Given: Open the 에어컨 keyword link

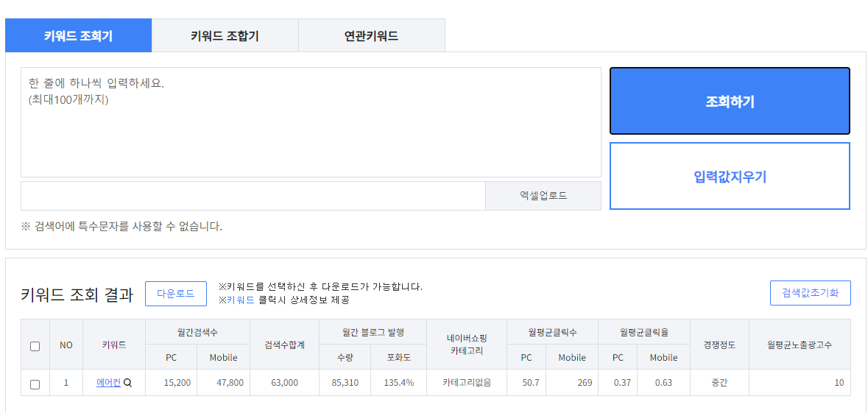Looking at the screenshot, I should 108,383.
